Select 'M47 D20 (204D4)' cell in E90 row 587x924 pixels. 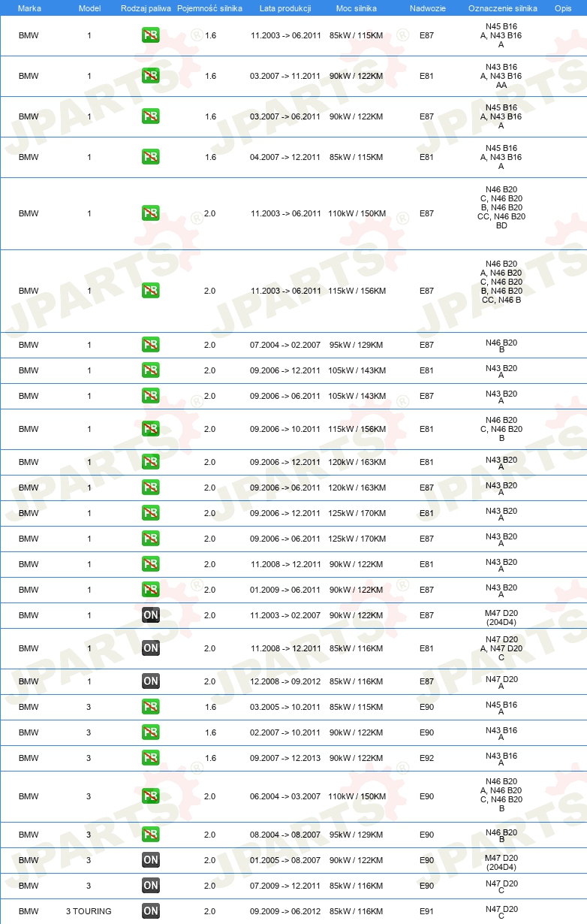(501, 862)
